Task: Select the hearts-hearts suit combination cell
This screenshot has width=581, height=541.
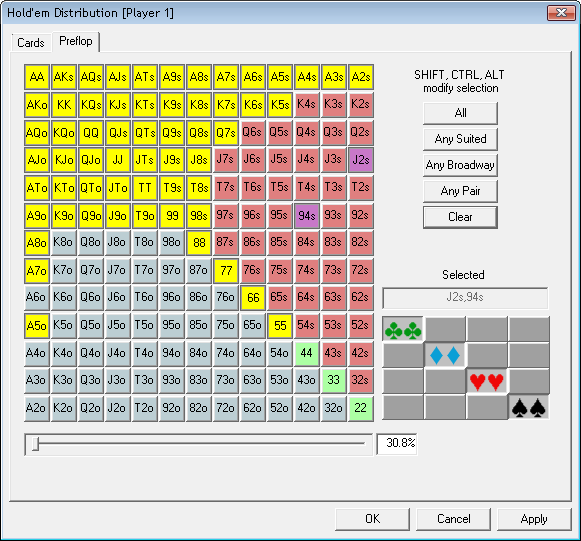Action: [487, 381]
